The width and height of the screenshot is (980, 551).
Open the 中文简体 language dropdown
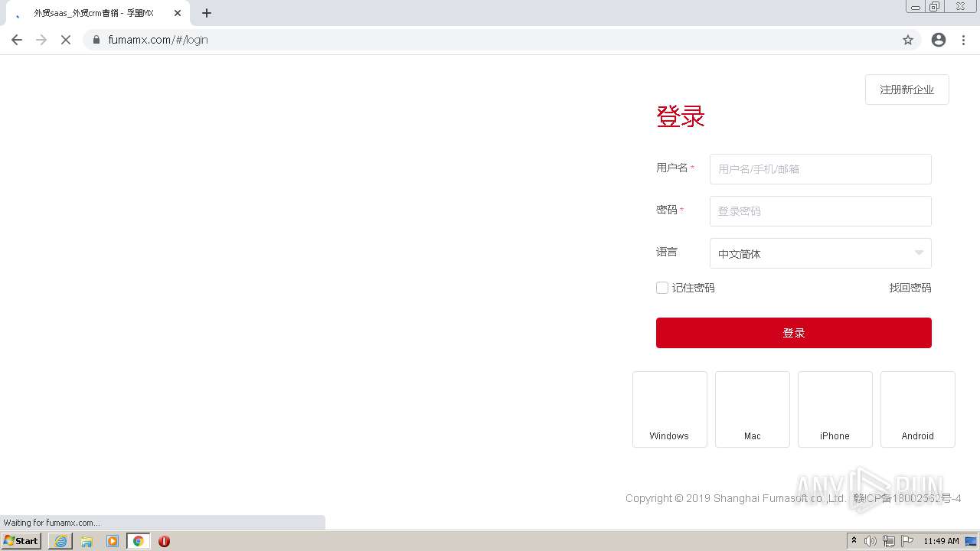point(821,253)
